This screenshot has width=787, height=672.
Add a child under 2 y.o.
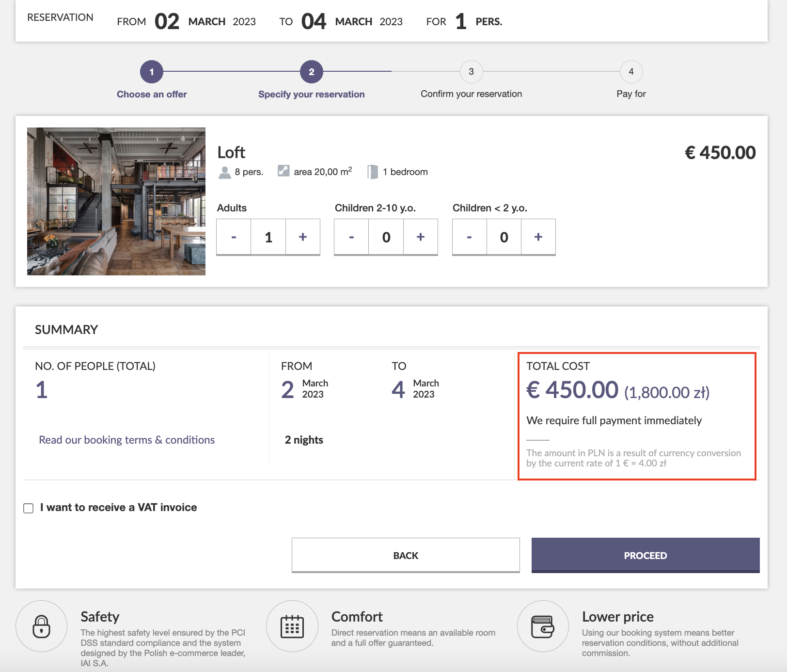point(538,237)
